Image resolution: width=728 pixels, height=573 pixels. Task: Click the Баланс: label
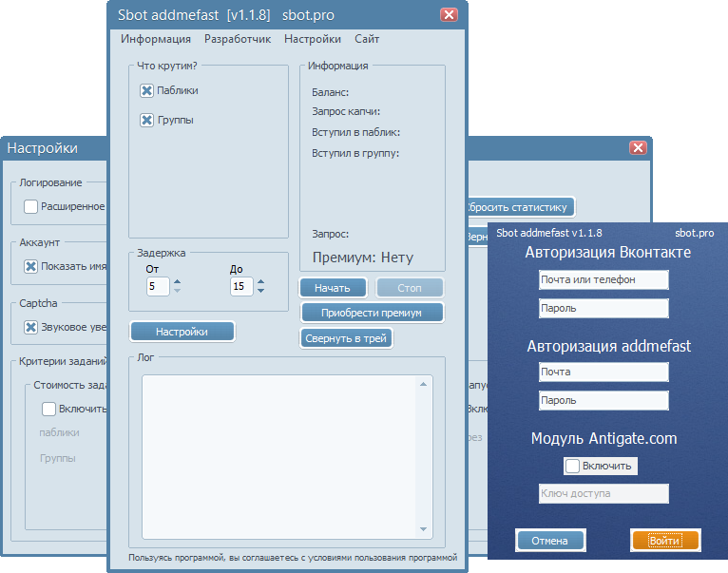coord(330,92)
